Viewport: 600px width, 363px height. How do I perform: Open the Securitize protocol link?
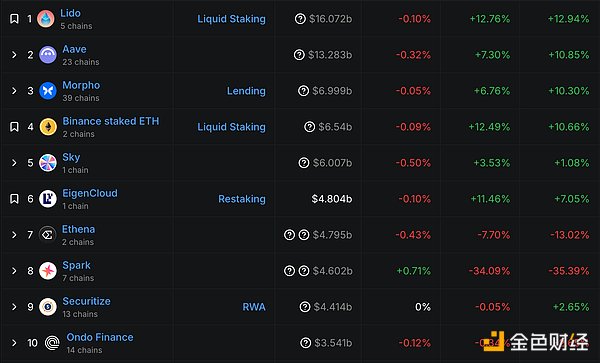86,301
